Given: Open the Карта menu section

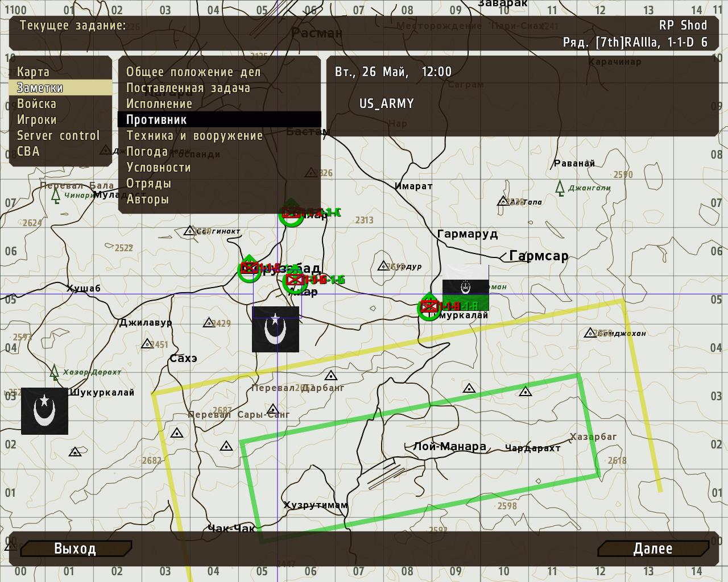Looking at the screenshot, I should (x=33, y=72).
